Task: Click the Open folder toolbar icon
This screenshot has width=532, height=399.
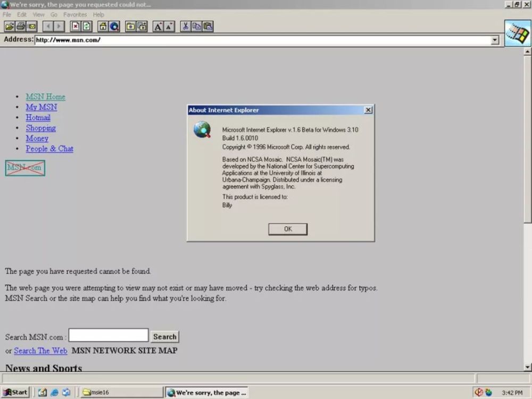Action: tap(10, 27)
